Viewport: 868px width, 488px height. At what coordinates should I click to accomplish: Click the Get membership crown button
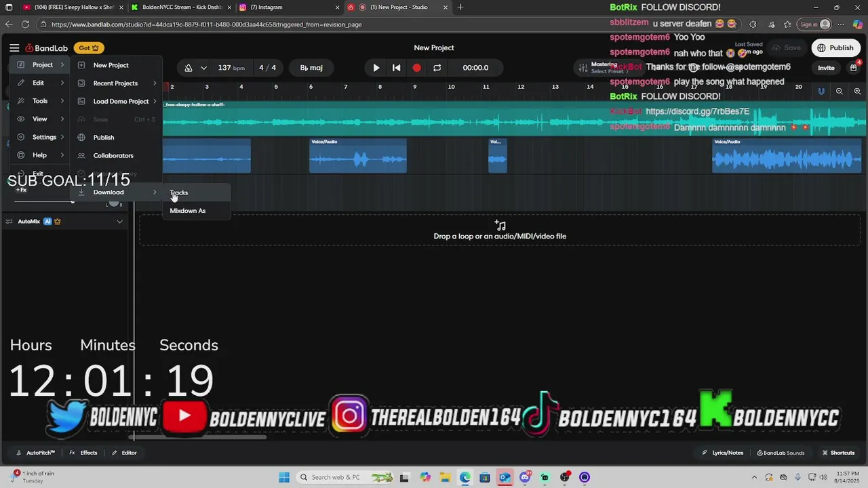[x=89, y=48]
